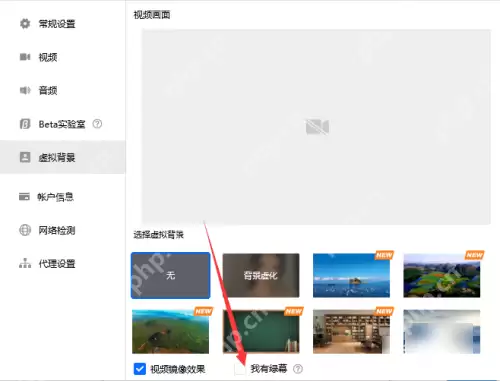Pick the blue sea island background
The width and height of the screenshot is (500, 381).
351,275
